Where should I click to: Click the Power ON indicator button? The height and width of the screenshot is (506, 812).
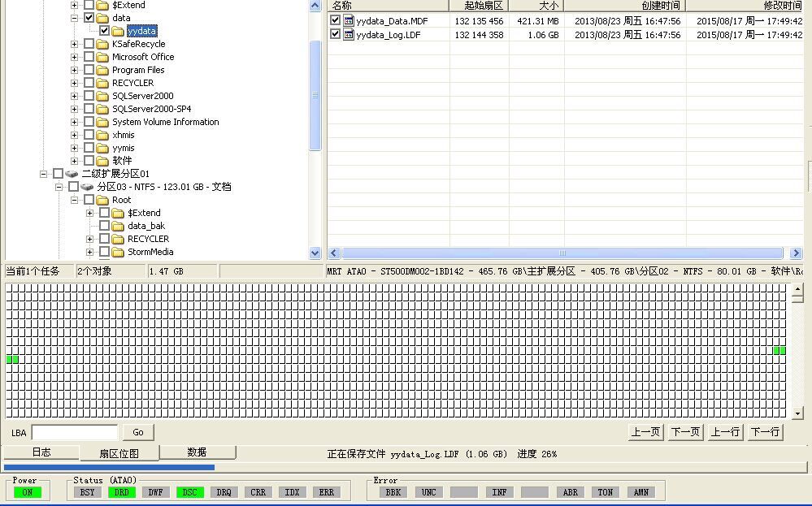28,492
